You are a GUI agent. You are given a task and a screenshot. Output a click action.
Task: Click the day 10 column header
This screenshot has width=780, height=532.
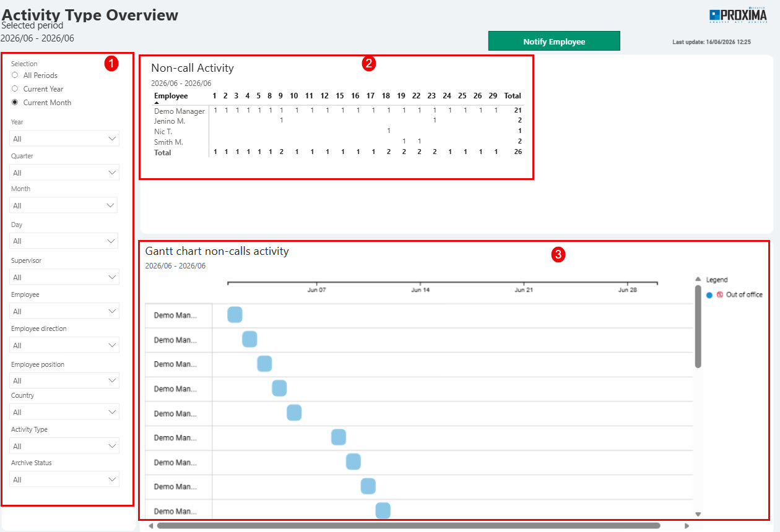point(294,96)
